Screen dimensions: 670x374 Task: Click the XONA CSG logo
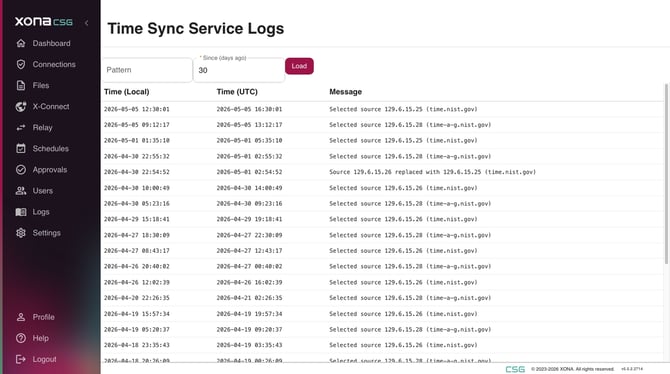(x=44, y=21)
